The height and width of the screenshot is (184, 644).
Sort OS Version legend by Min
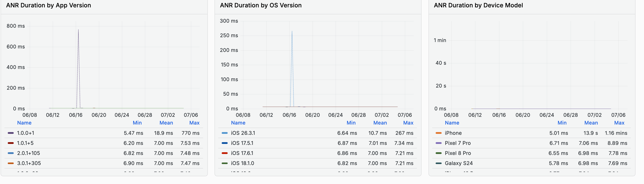click(351, 123)
